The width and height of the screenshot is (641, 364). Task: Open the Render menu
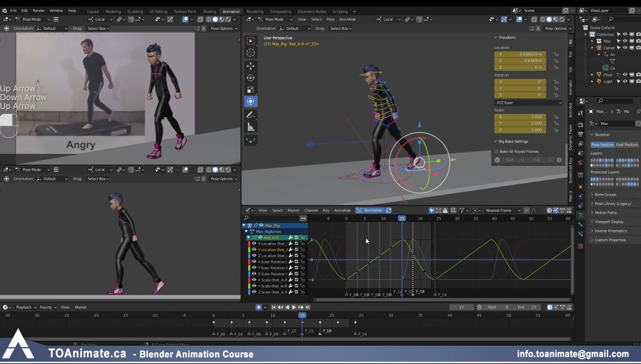[39, 11]
